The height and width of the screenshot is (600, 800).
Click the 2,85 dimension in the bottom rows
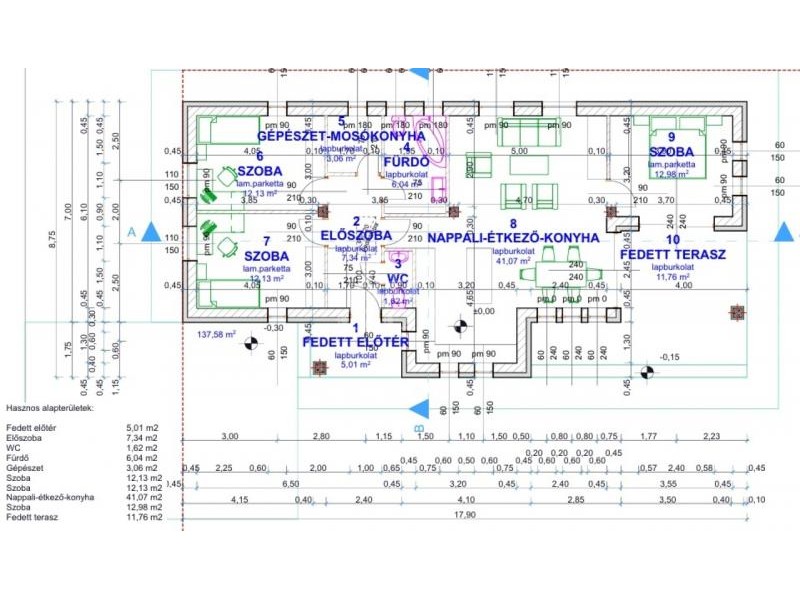[576, 500]
